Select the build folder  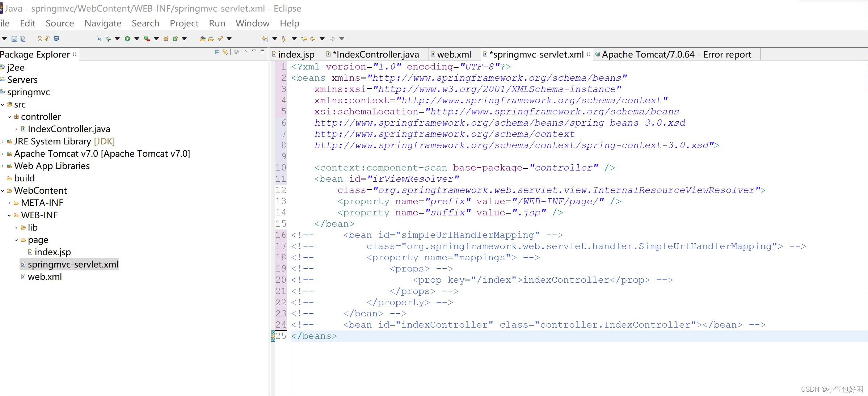(24, 178)
